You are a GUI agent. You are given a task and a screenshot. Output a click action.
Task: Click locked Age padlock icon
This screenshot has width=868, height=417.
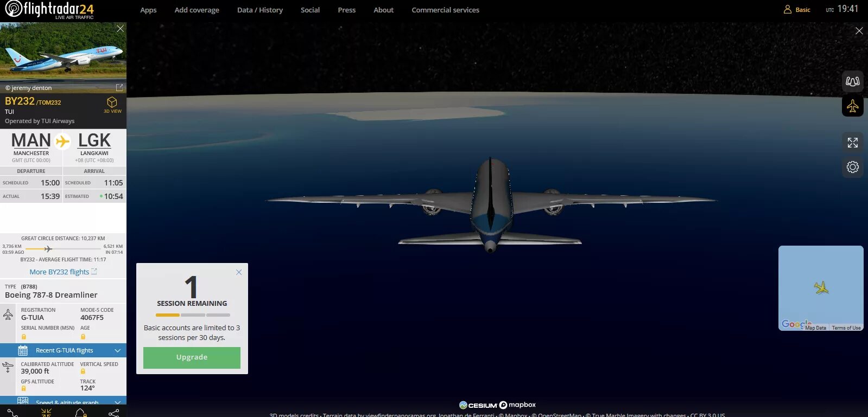[83, 337]
